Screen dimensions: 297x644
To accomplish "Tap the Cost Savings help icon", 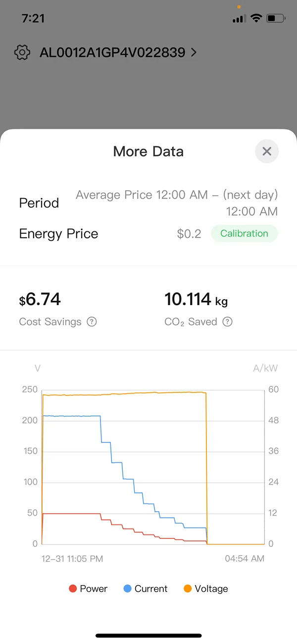I will click(92, 322).
